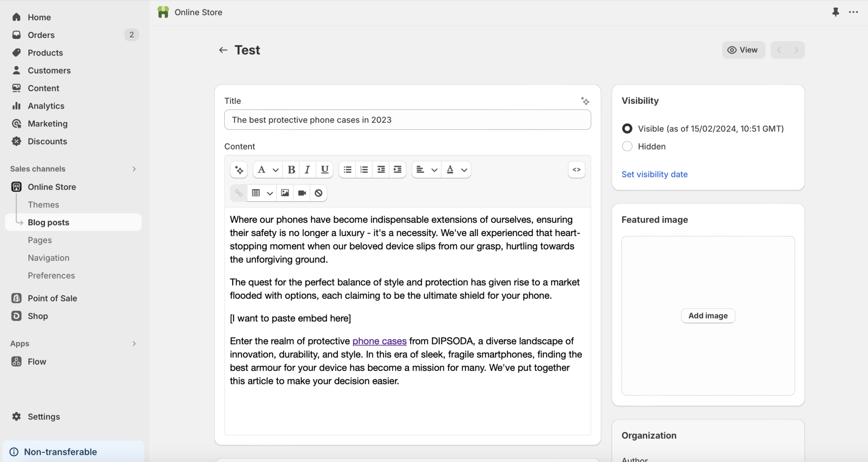Click the Featured image drop area
Image resolution: width=868 pixels, height=462 pixels.
pyautogui.click(x=708, y=316)
